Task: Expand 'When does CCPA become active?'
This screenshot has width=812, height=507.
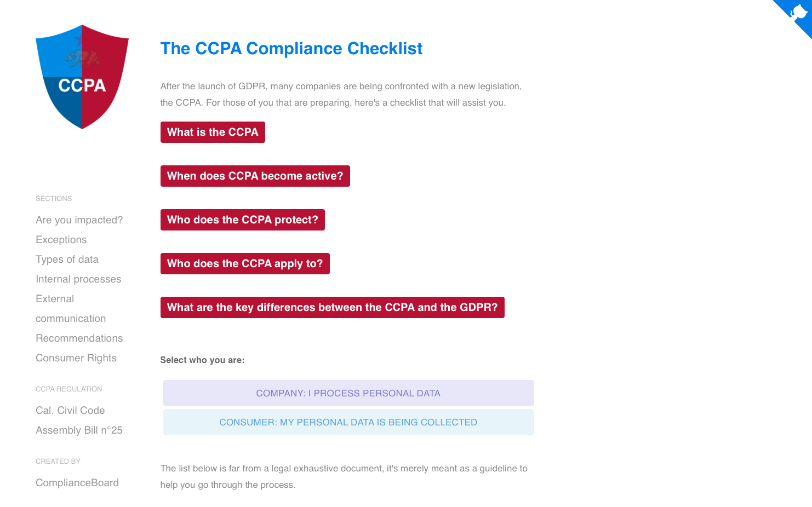Action: point(255,176)
